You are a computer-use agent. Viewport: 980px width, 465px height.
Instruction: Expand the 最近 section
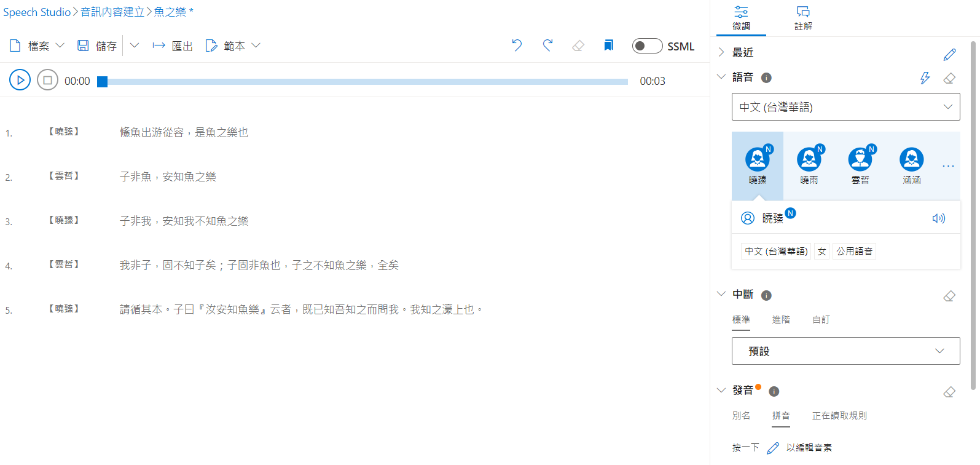pyautogui.click(x=721, y=52)
